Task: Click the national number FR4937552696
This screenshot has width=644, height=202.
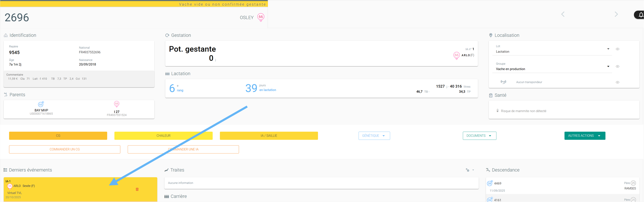Action: click(x=90, y=52)
